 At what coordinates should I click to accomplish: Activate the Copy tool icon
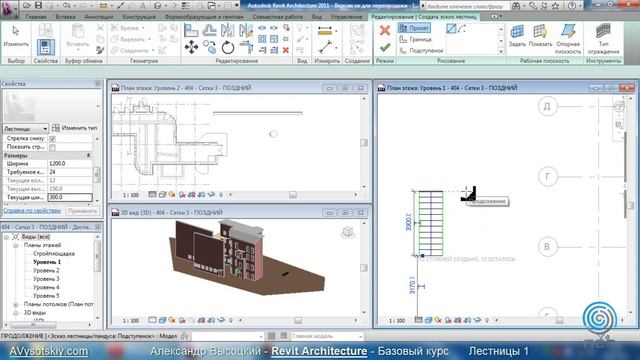coord(209,47)
